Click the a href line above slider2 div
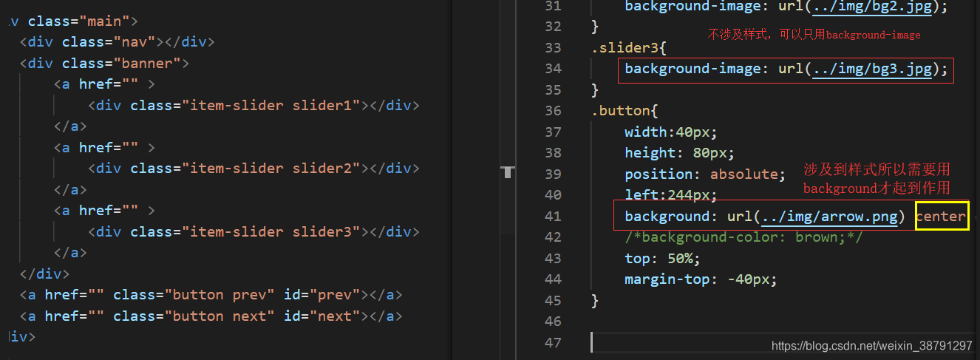This screenshot has height=360, width=980. 104,148
